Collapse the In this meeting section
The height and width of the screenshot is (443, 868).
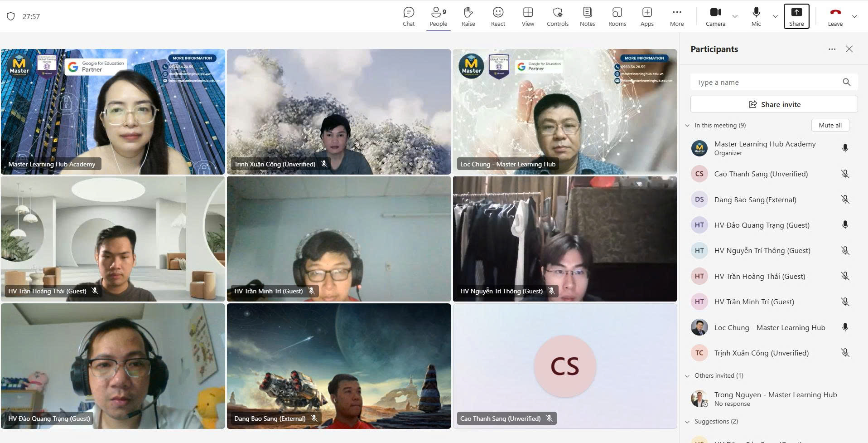click(687, 126)
